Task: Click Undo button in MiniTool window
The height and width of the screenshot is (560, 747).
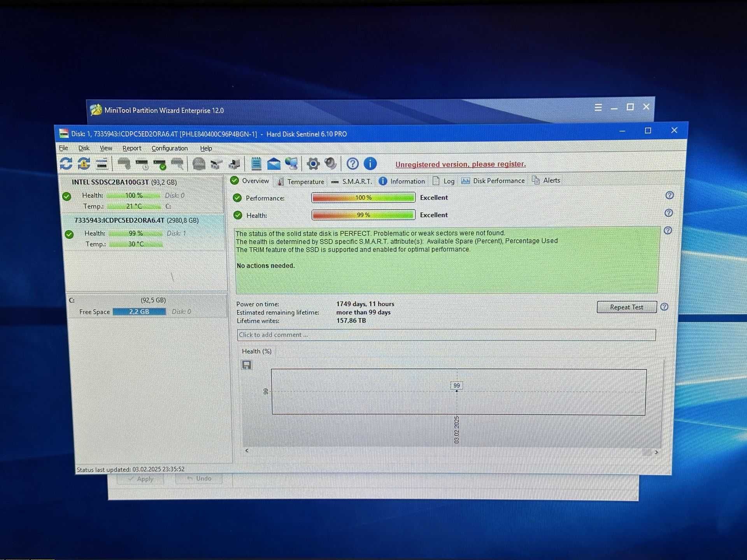Action: [199, 478]
